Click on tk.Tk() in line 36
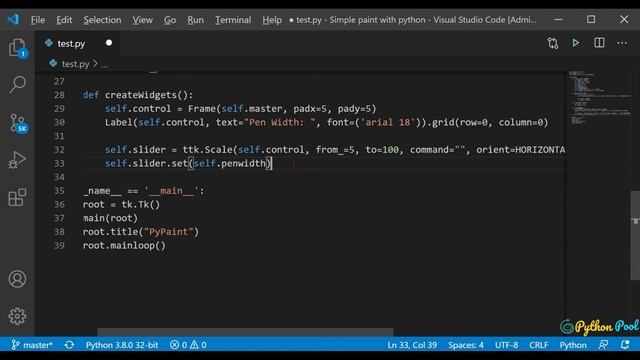The width and height of the screenshot is (640, 360). pyautogui.click(x=140, y=204)
